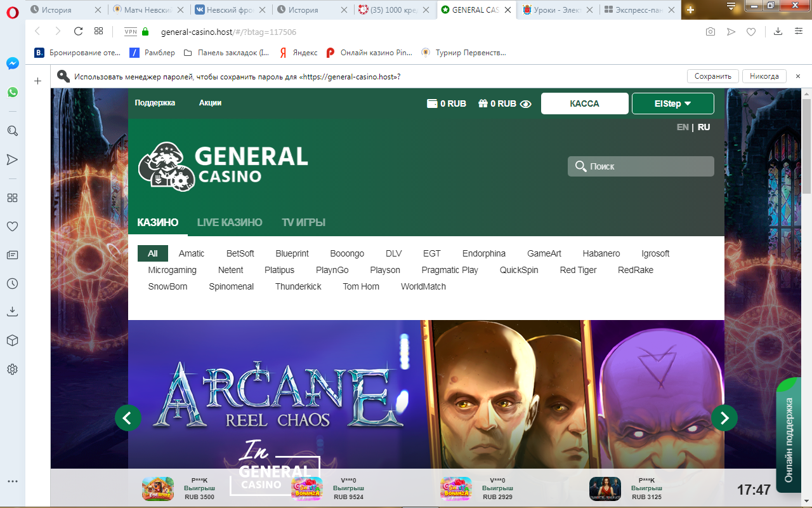Open the downloads panel in the sidebar

[x=12, y=311]
